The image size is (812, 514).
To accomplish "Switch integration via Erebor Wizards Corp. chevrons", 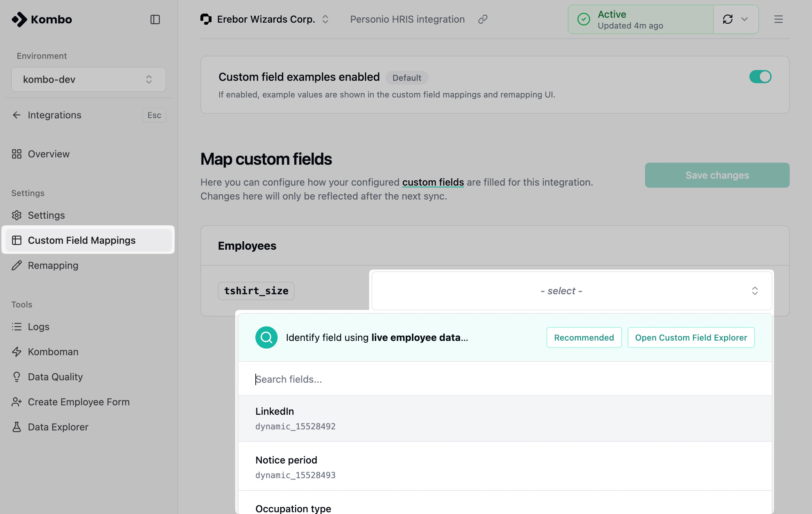I will [325, 19].
